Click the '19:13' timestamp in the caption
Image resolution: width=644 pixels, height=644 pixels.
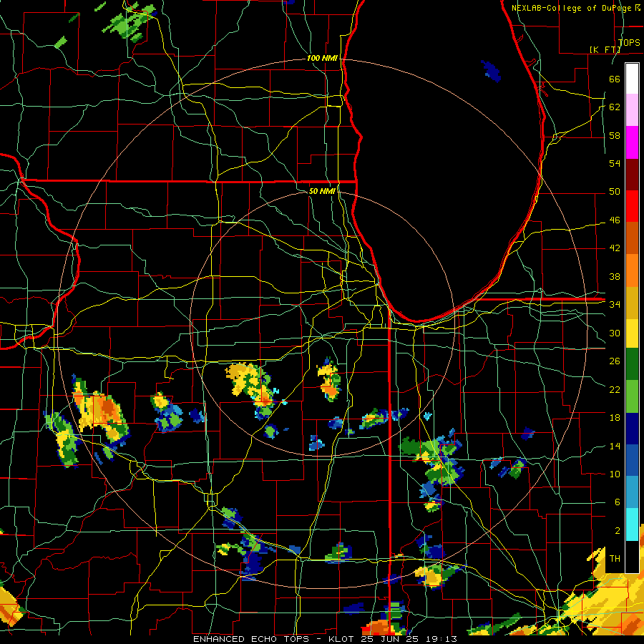(x=442, y=639)
